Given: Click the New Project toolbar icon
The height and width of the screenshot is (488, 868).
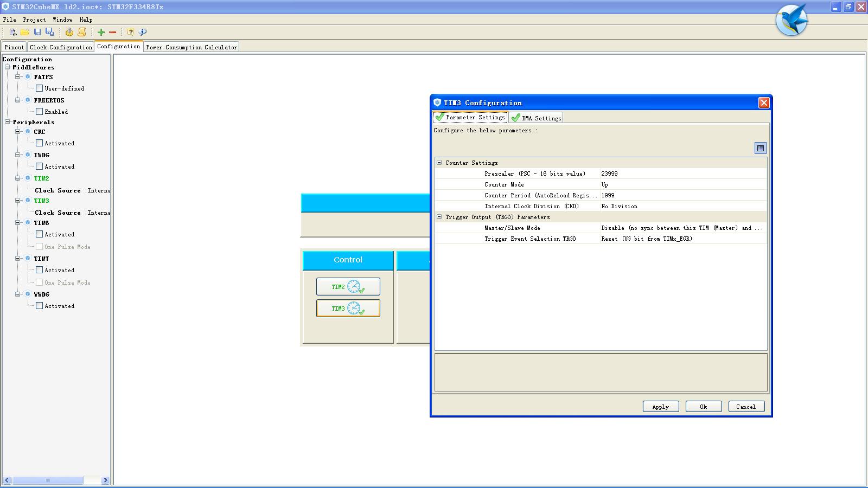Looking at the screenshot, I should click(13, 32).
